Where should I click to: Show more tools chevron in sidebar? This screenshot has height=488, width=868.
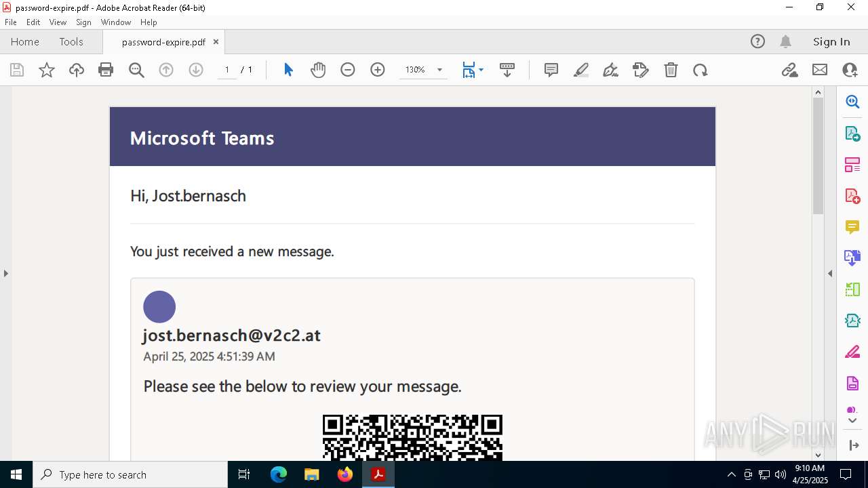[852, 421]
